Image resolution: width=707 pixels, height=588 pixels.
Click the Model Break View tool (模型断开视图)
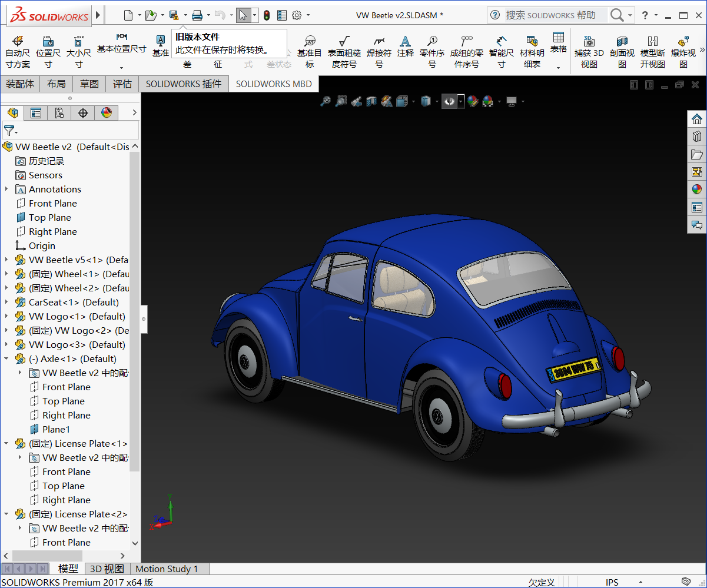[x=653, y=52]
